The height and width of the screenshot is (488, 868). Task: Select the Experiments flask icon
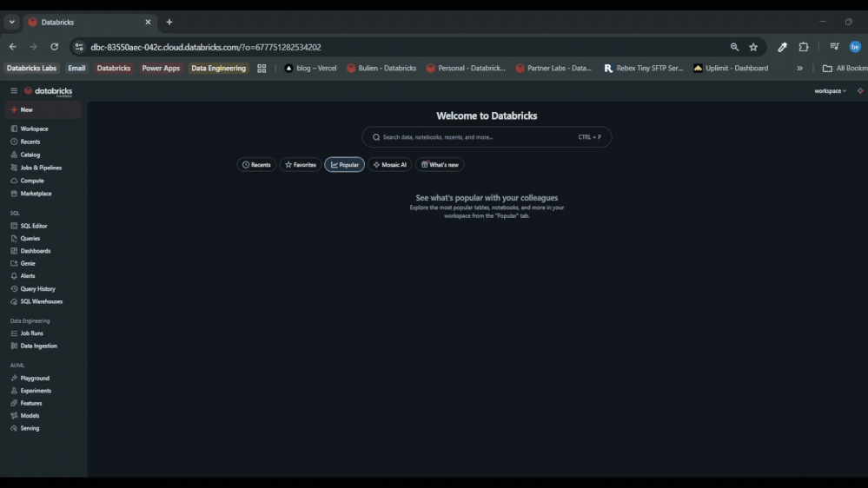point(14,391)
